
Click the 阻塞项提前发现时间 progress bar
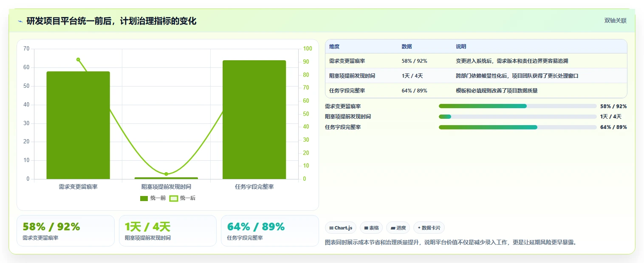(517, 116)
